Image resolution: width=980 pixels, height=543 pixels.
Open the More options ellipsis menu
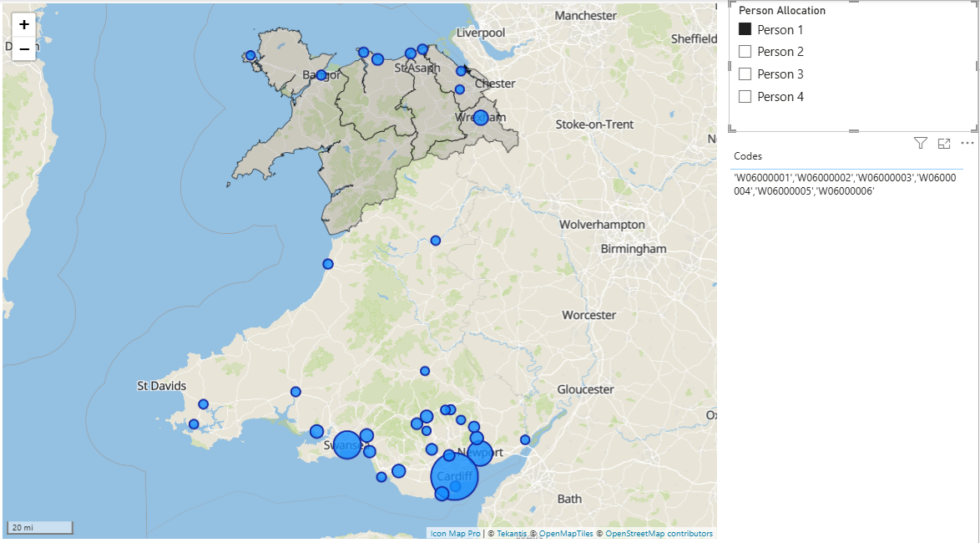pos(967,144)
